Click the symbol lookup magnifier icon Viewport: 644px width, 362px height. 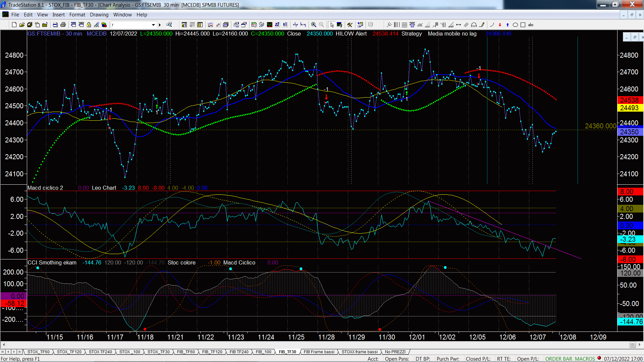click(169, 25)
